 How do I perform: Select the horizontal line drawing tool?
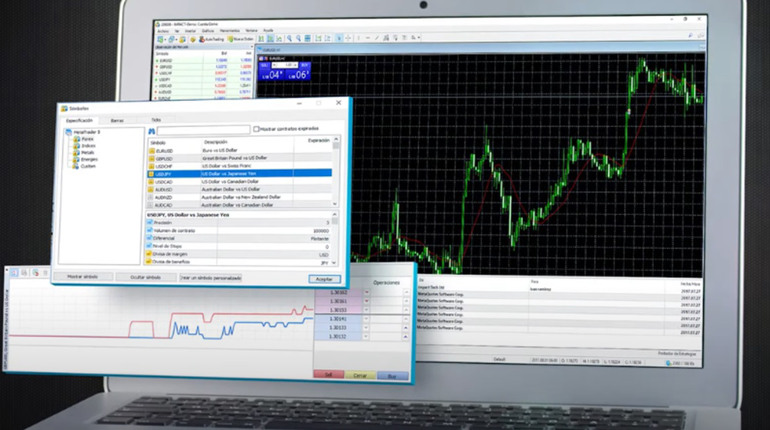[x=368, y=38]
